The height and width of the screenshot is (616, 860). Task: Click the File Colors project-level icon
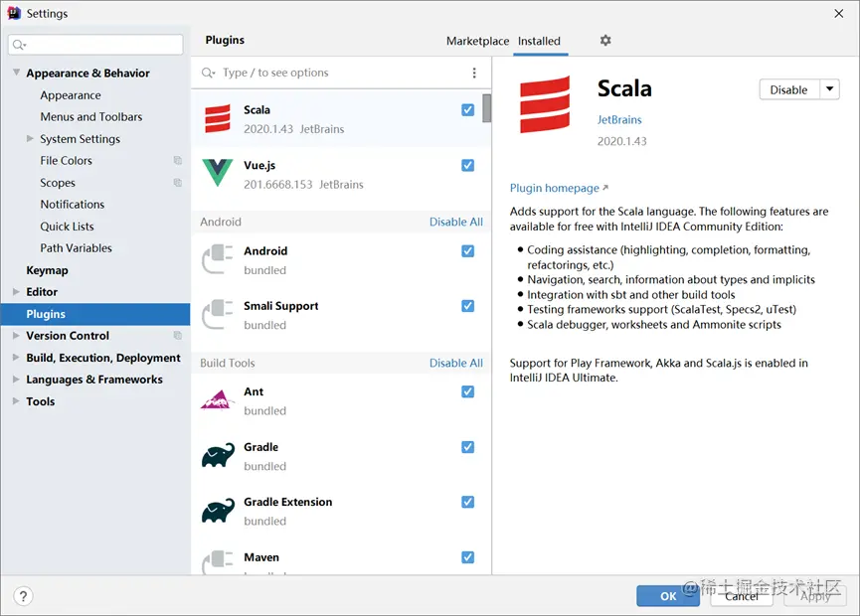coord(178,160)
